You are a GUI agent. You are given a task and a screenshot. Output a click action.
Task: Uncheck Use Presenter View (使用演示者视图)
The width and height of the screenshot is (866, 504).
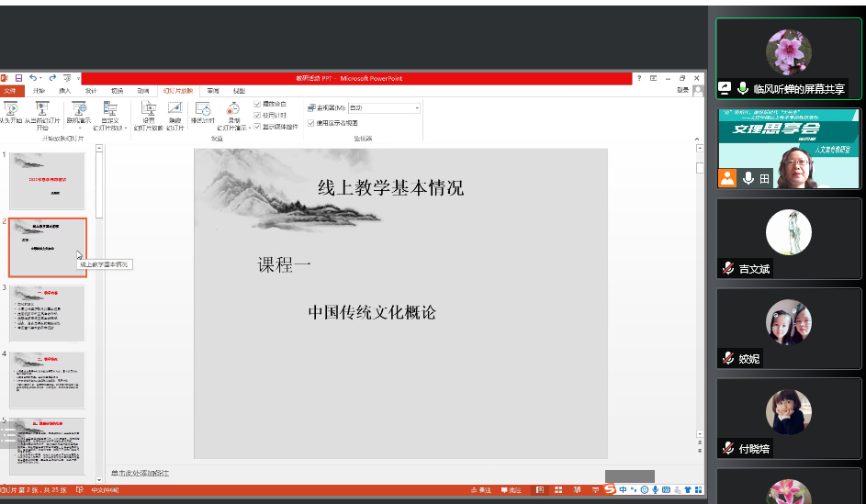(x=311, y=123)
